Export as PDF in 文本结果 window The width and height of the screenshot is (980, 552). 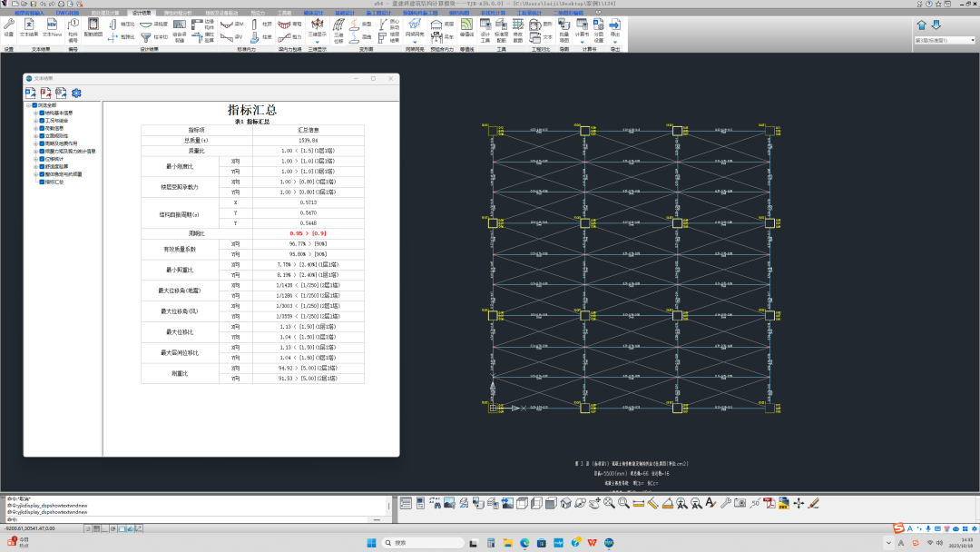click(45, 94)
